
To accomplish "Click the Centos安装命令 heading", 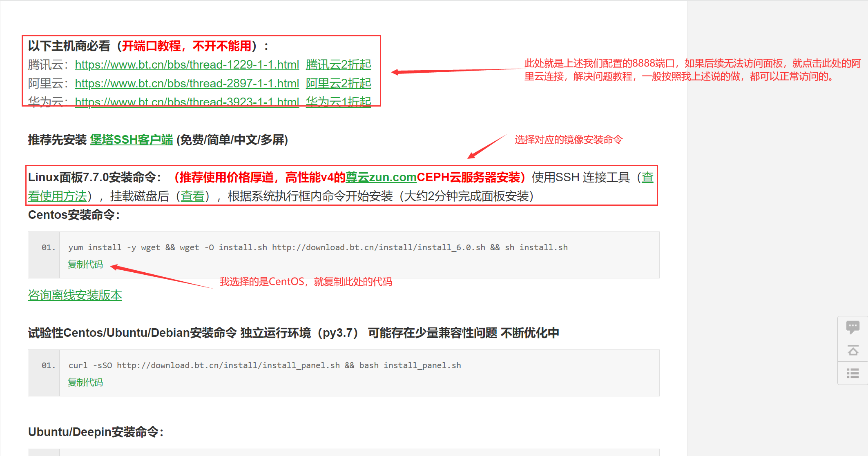I will pyautogui.click(x=74, y=215).
